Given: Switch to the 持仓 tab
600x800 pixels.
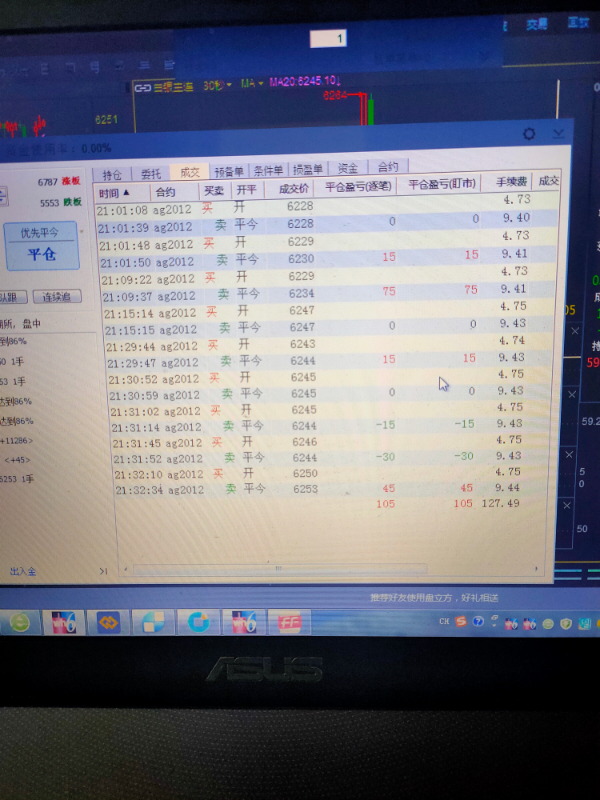Looking at the screenshot, I should [112, 174].
